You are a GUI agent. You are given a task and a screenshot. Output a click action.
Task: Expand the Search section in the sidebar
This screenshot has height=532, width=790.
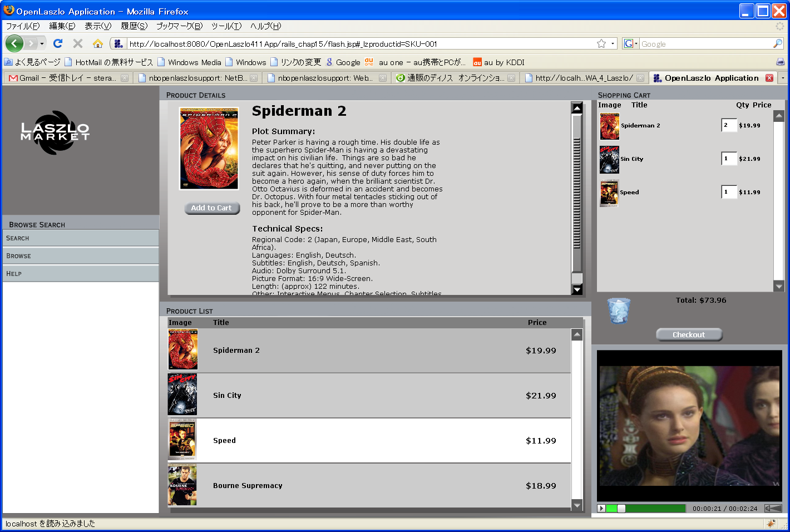pyautogui.click(x=80, y=238)
